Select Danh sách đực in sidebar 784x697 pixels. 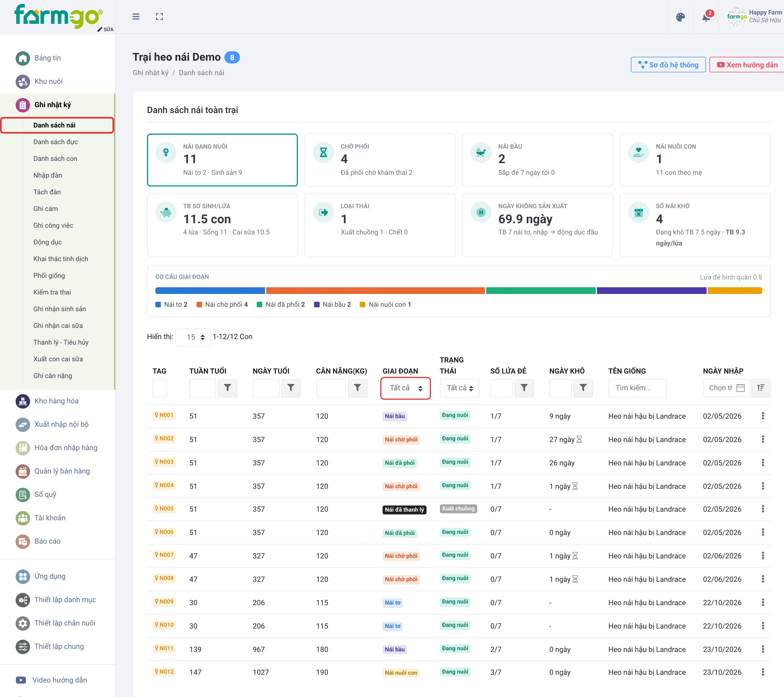click(56, 142)
